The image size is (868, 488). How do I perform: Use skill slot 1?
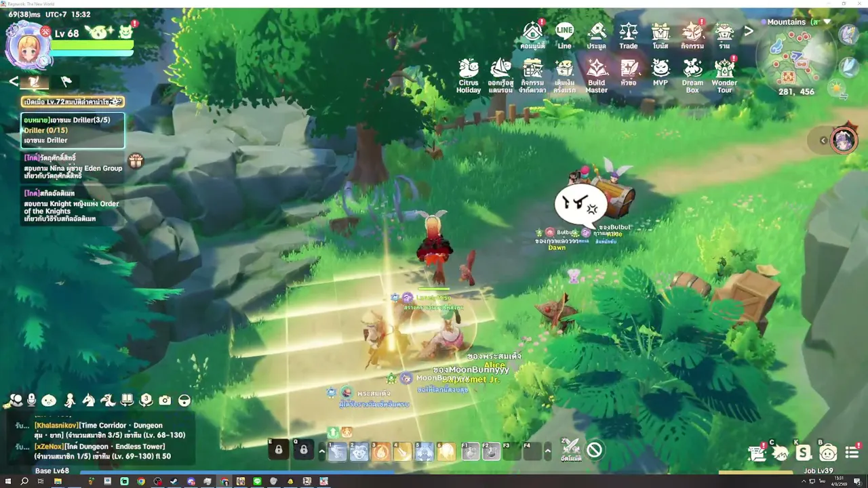[x=338, y=451]
